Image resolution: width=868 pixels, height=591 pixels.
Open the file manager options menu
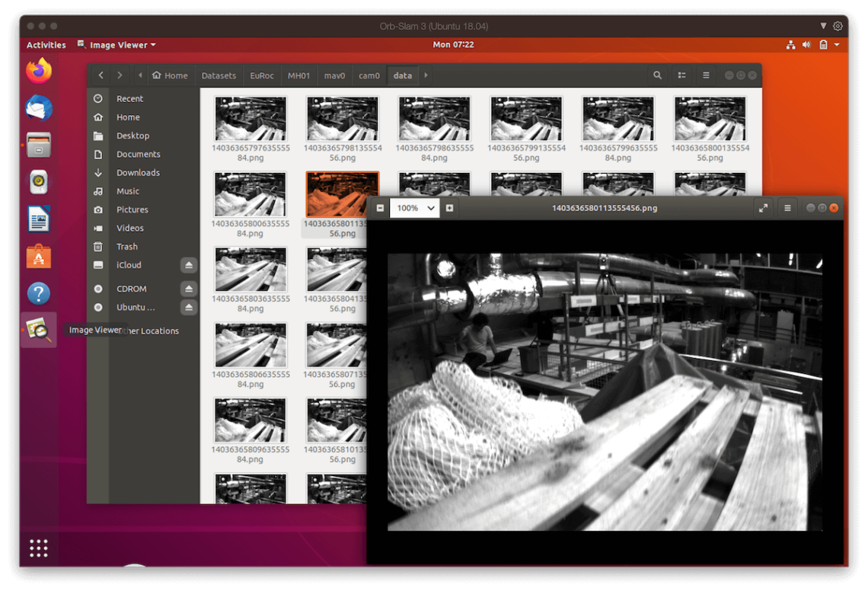point(706,75)
